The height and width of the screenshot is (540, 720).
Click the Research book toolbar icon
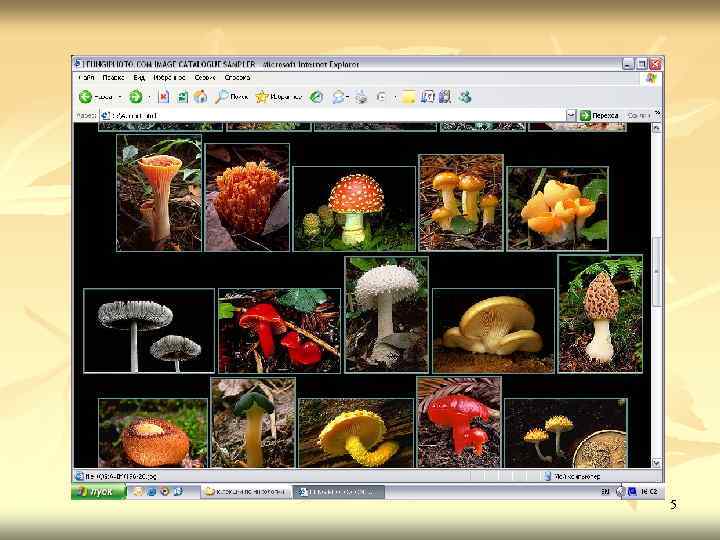click(444, 97)
